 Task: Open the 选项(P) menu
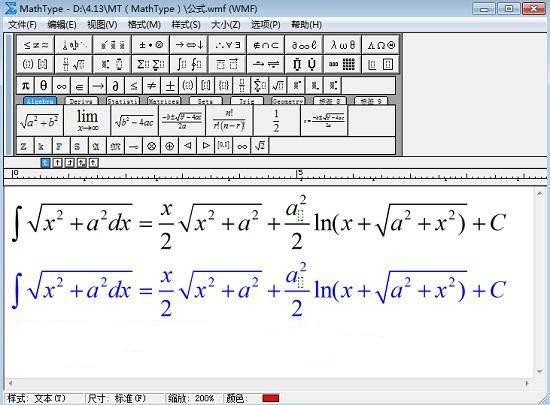click(266, 25)
